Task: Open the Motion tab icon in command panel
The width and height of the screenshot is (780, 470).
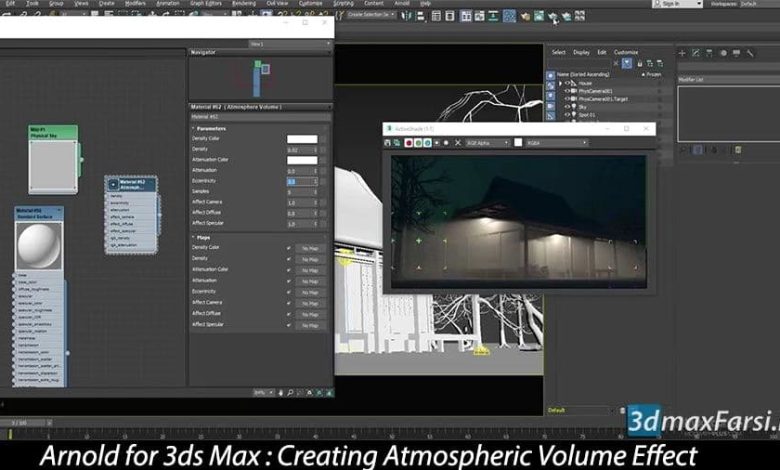Action: pos(723,53)
